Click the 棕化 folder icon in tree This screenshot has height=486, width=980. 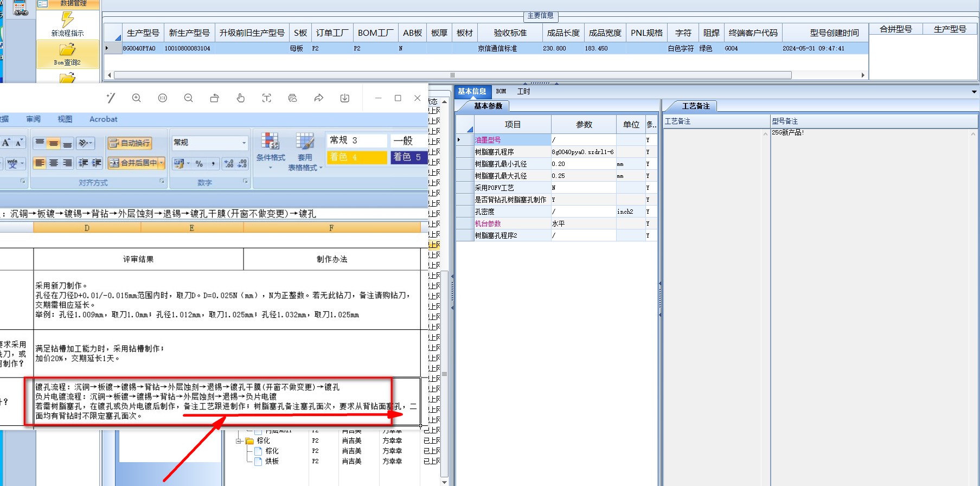click(249, 441)
